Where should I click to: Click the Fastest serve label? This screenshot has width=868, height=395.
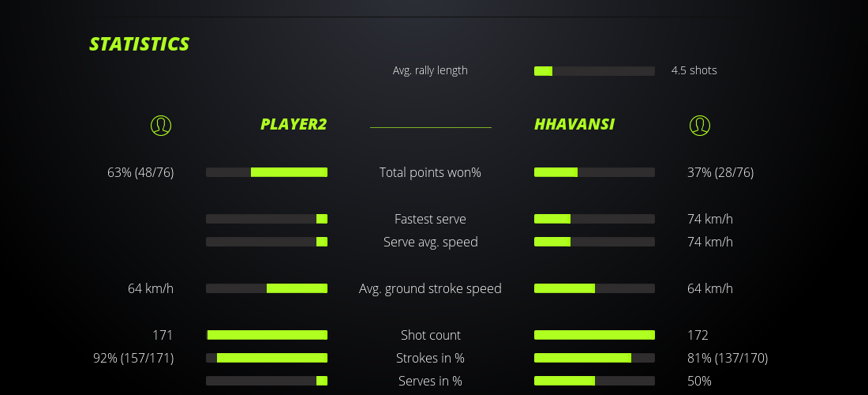click(x=430, y=219)
